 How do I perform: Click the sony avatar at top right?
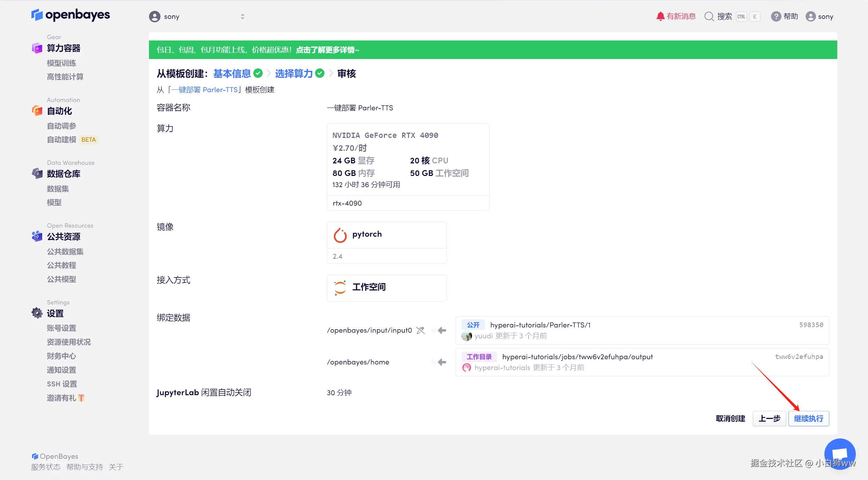(x=810, y=16)
